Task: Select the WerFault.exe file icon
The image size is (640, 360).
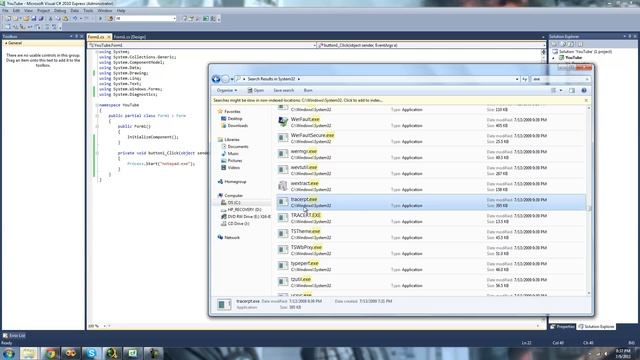Action: pyautogui.click(x=283, y=122)
